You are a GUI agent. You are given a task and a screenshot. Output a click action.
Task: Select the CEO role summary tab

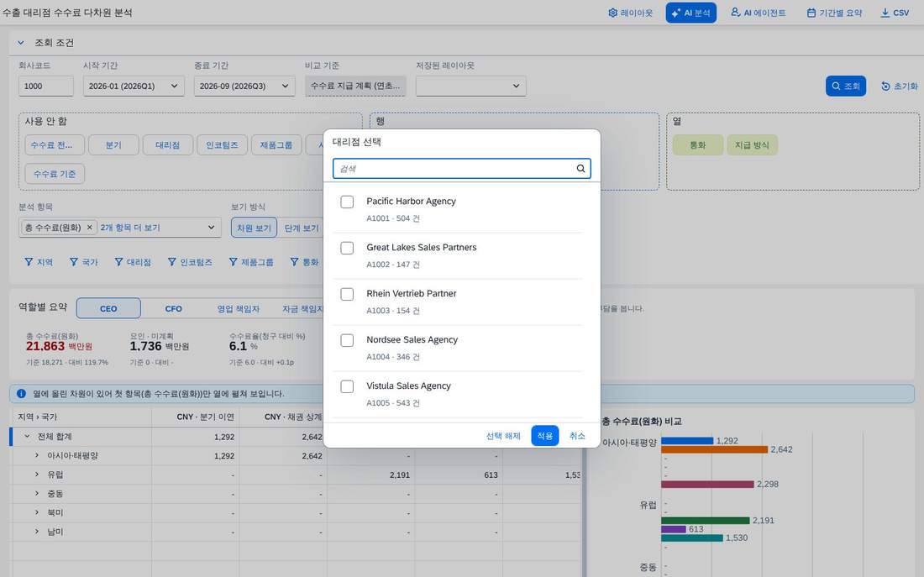tap(108, 308)
